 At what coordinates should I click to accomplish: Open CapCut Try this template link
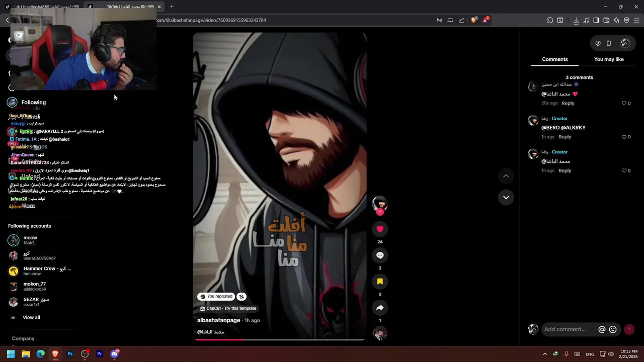coord(228,308)
